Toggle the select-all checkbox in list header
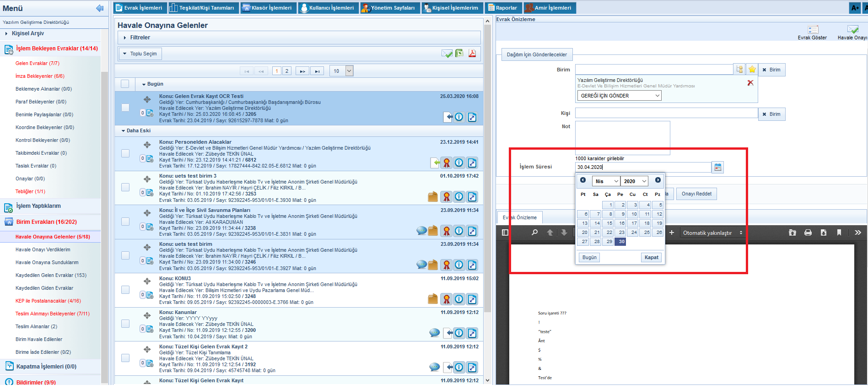This screenshot has height=390, width=868. pyautogui.click(x=125, y=84)
